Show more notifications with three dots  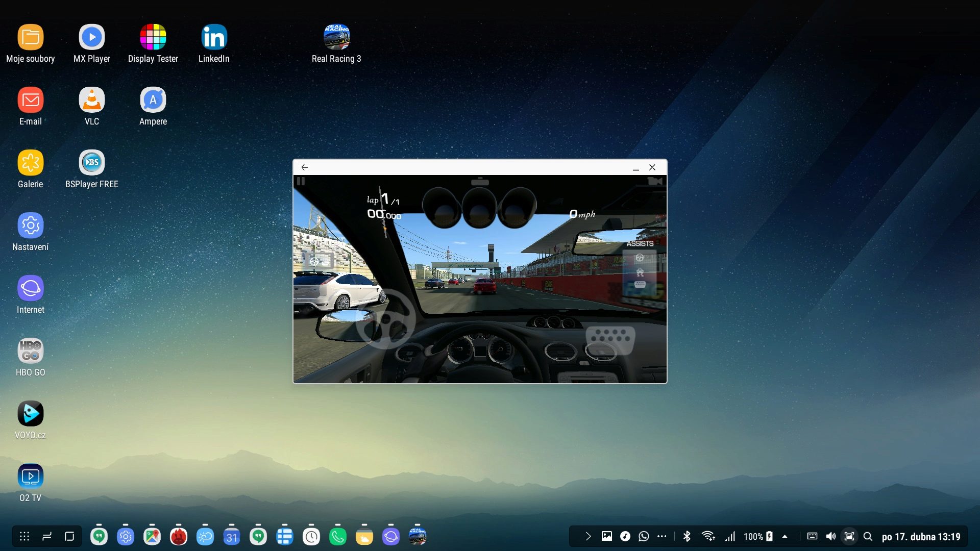tap(662, 536)
